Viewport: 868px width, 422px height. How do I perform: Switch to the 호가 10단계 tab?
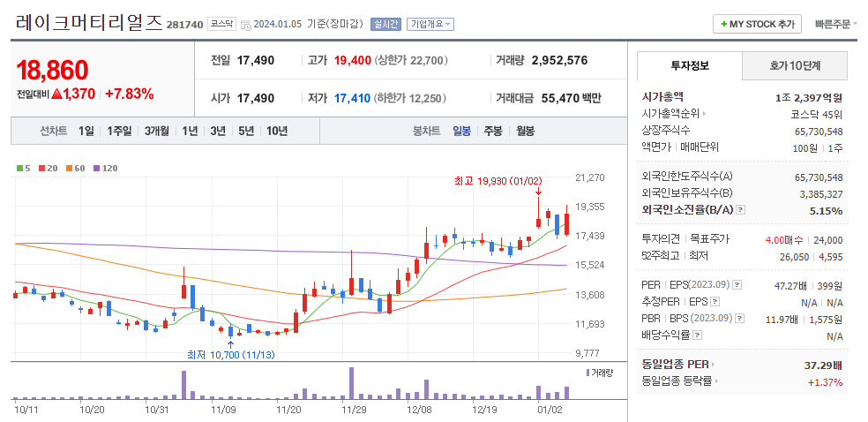point(795,66)
